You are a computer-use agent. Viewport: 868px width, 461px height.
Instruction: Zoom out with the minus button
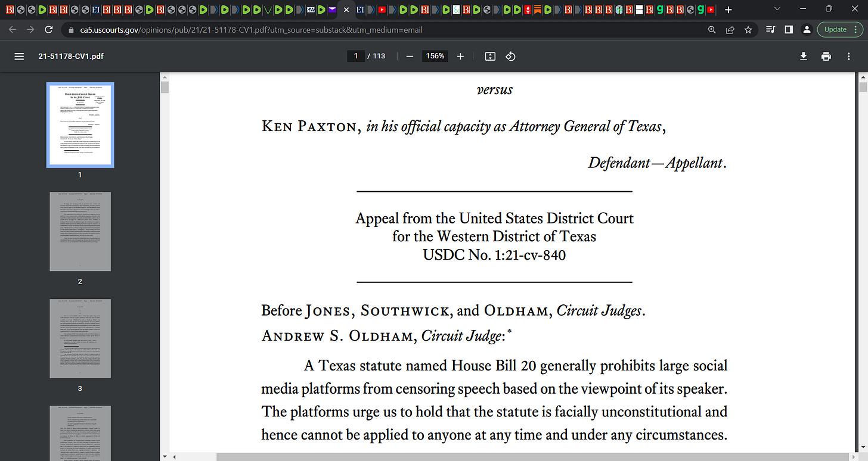[410, 56]
